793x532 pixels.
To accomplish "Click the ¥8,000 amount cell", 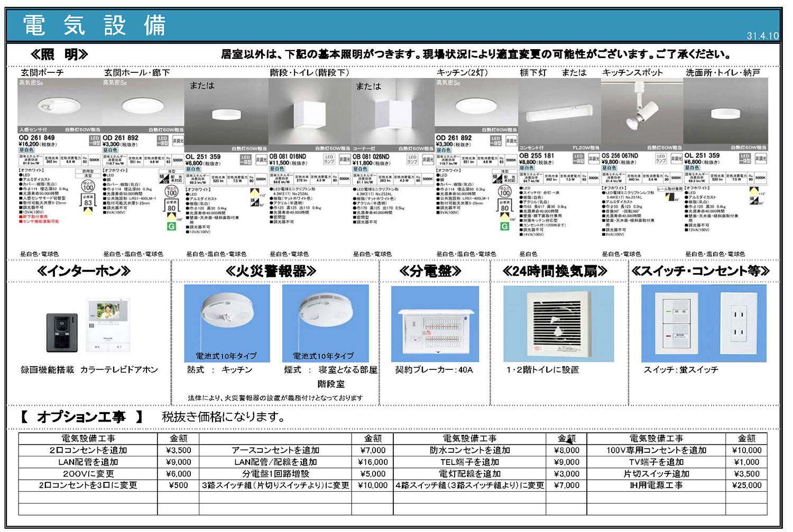I will pyautogui.click(x=567, y=450).
